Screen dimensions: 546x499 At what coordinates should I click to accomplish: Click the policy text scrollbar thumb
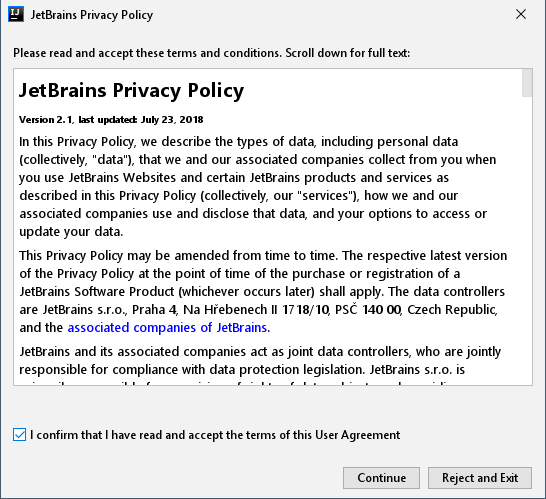tap(527, 83)
